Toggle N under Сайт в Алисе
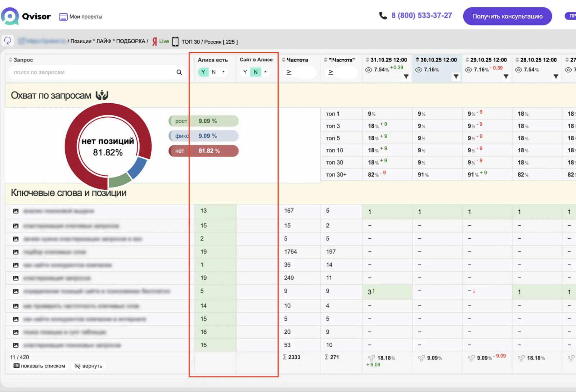Screen dimensions: 576x392 coord(256,72)
